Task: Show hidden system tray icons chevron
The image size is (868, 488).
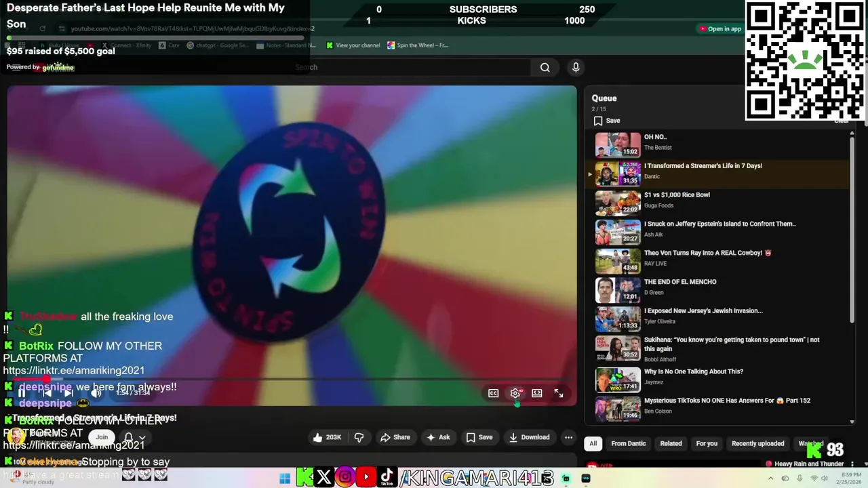Action: (x=770, y=479)
